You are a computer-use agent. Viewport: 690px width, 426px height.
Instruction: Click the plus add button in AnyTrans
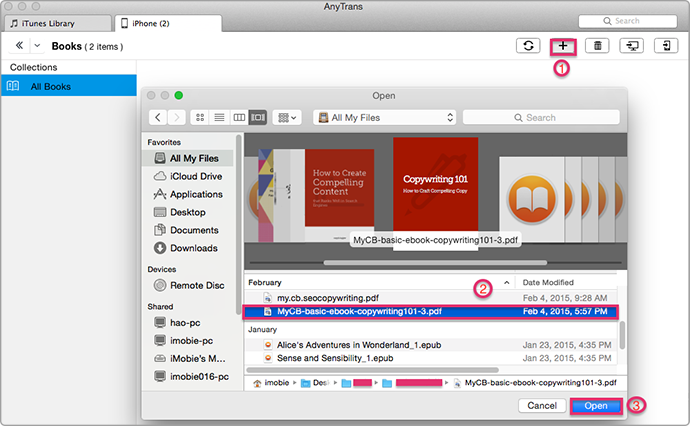563,46
